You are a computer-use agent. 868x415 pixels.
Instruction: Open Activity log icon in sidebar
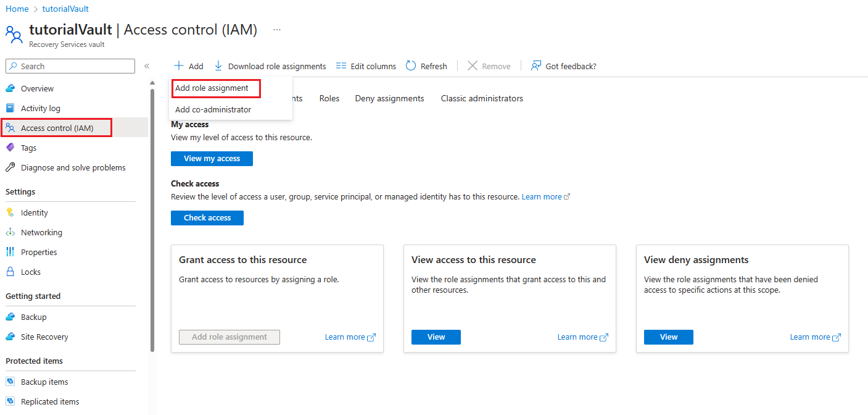tap(10, 108)
